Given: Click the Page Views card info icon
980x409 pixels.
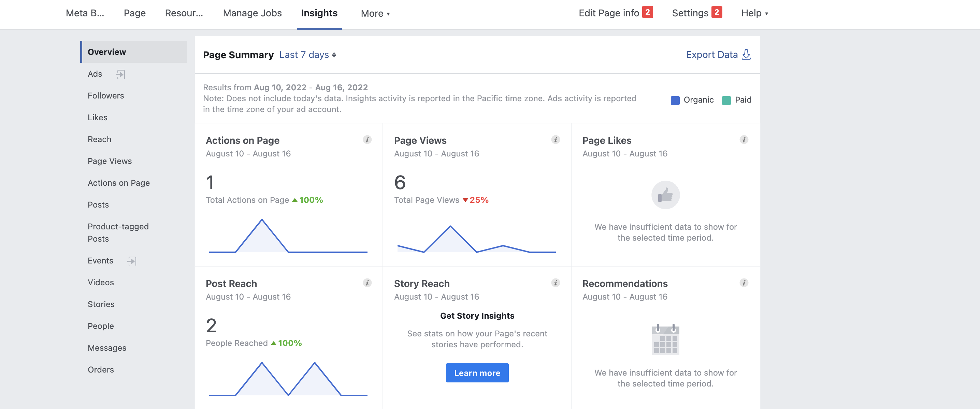Looking at the screenshot, I should (556, 139).
